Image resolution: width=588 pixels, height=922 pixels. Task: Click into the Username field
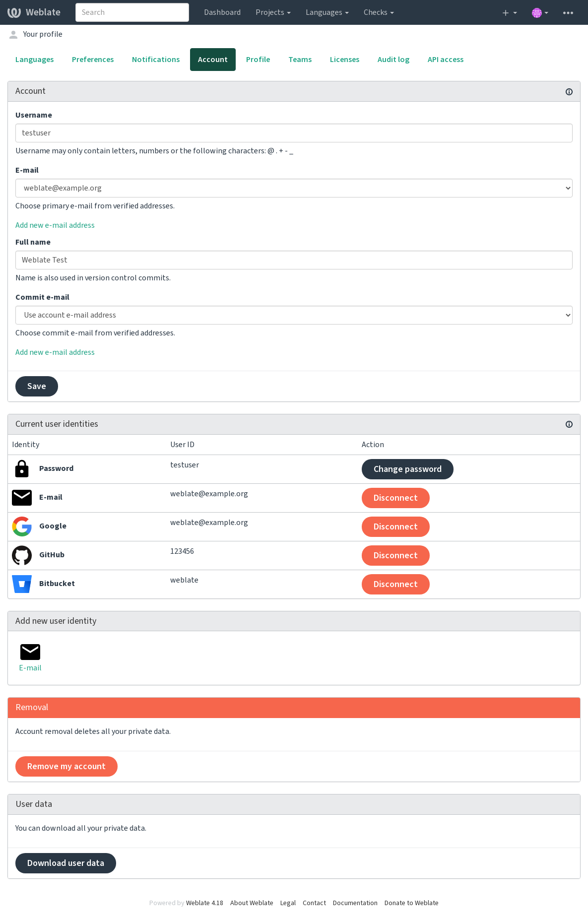coord(294,133)
